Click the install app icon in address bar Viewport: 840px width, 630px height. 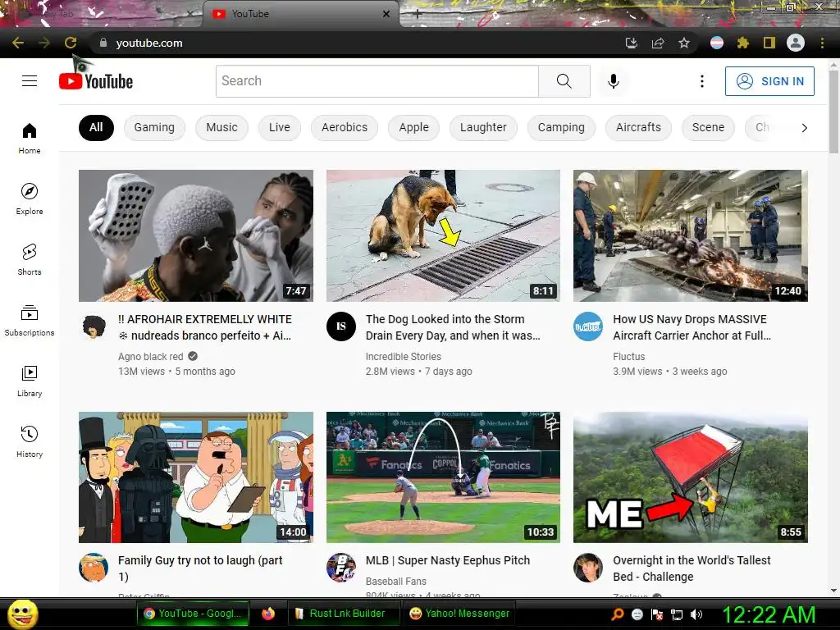click(632, 43)
